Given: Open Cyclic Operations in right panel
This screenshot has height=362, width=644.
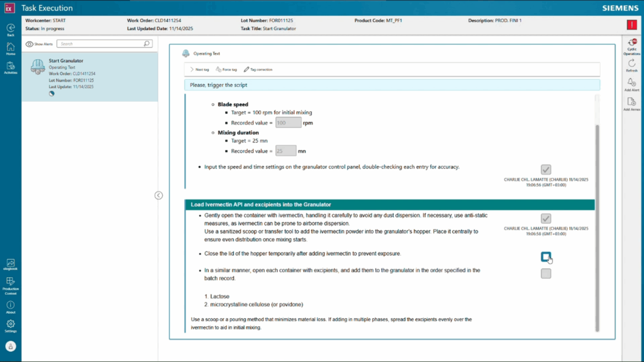Looking at the screenshot, I should click(x=632, y=45).
